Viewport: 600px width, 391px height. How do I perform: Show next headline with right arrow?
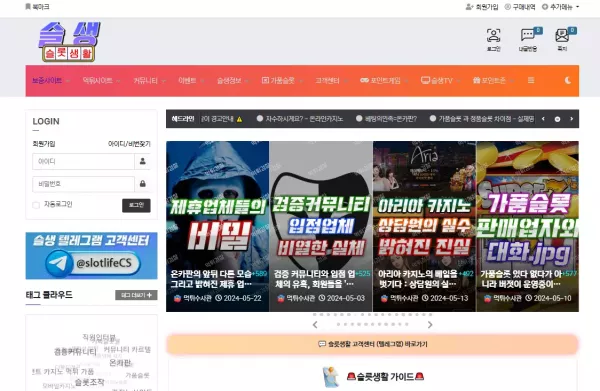click(572, 119)
